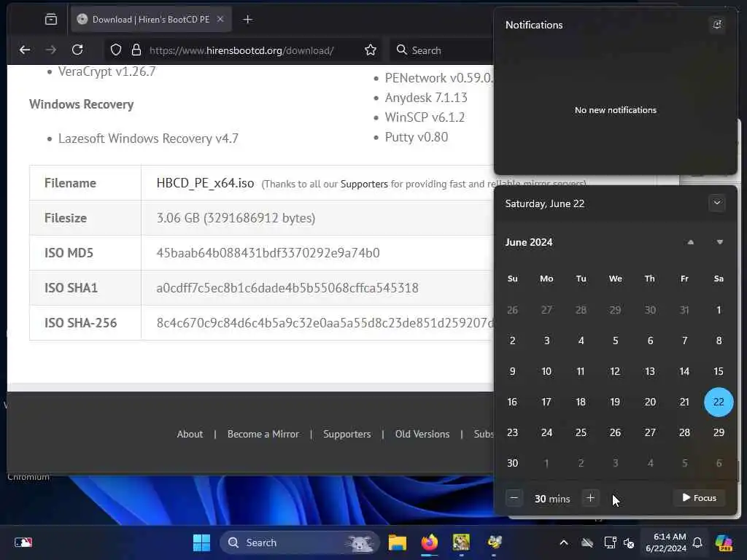The width and height of the screenshot is (747, 560).
Task: Click the WinSCP v6.1.2 list item
Action: (x=425, y=117)
